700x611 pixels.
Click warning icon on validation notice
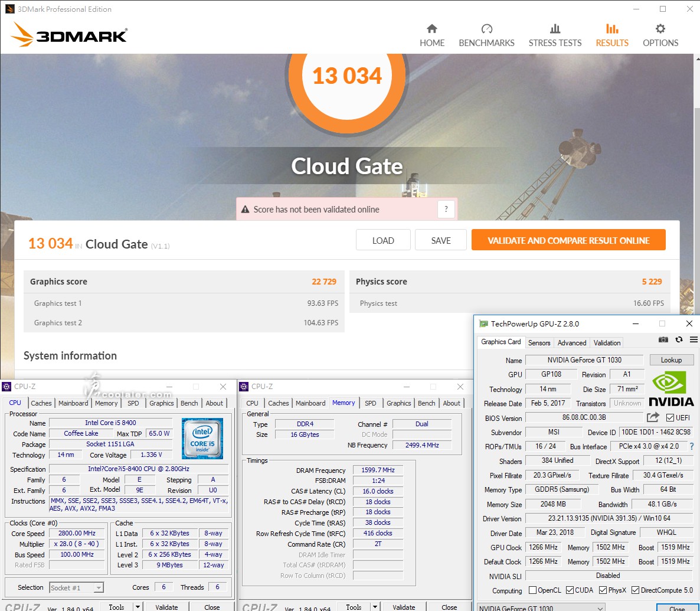[x=245, y=209]
